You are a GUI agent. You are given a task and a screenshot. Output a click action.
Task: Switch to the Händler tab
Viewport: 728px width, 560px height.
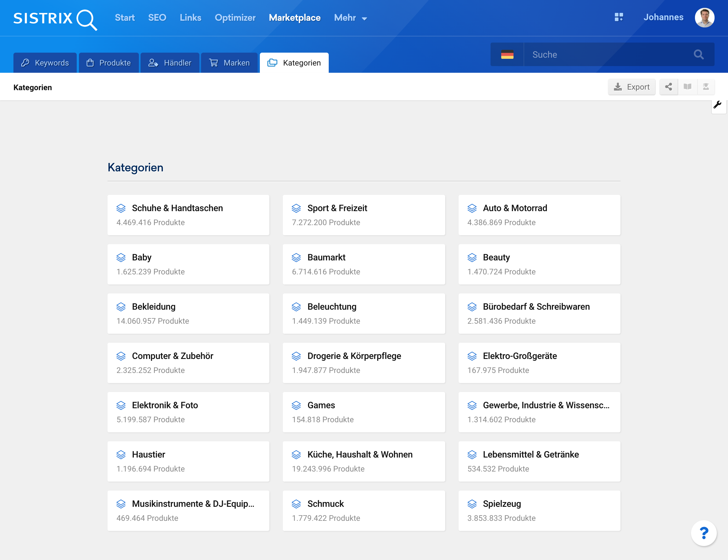(x=170, y=63)
